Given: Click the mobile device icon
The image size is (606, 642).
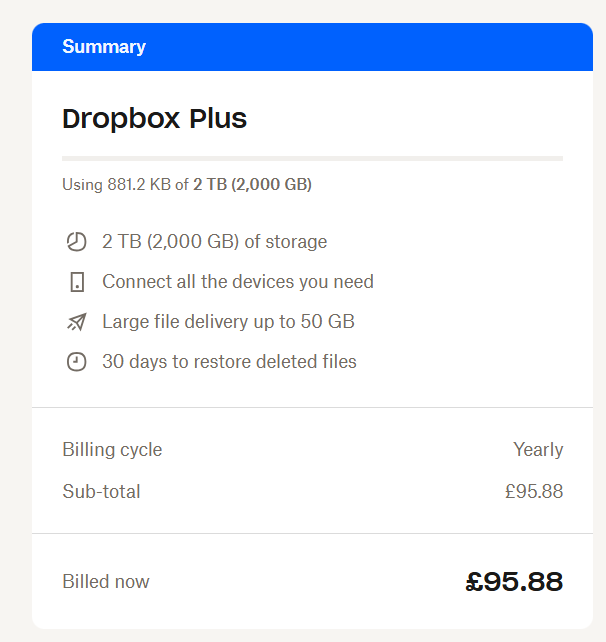Looking at the screenshot, I should point(77,282).
